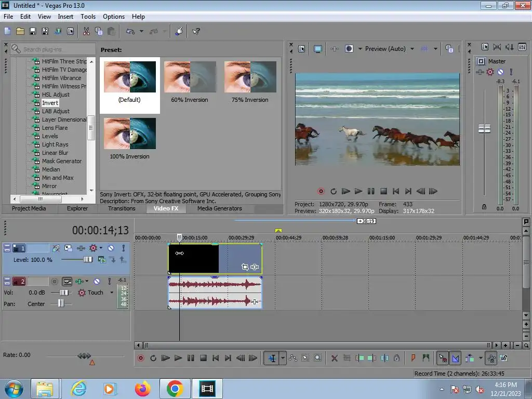The image size is (532, 399).
Task: Open the File menu
Action: (8, 17)
